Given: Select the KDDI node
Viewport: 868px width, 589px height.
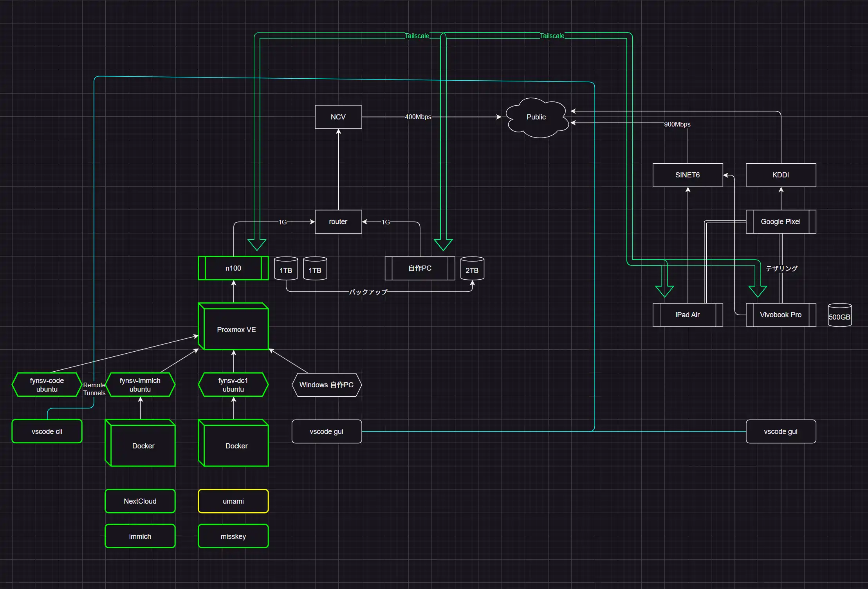Looking at the screenshot, I should tap(781, 175).
